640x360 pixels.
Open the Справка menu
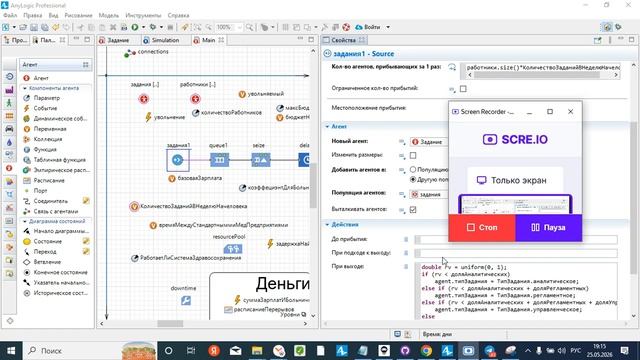pos(178,15)
